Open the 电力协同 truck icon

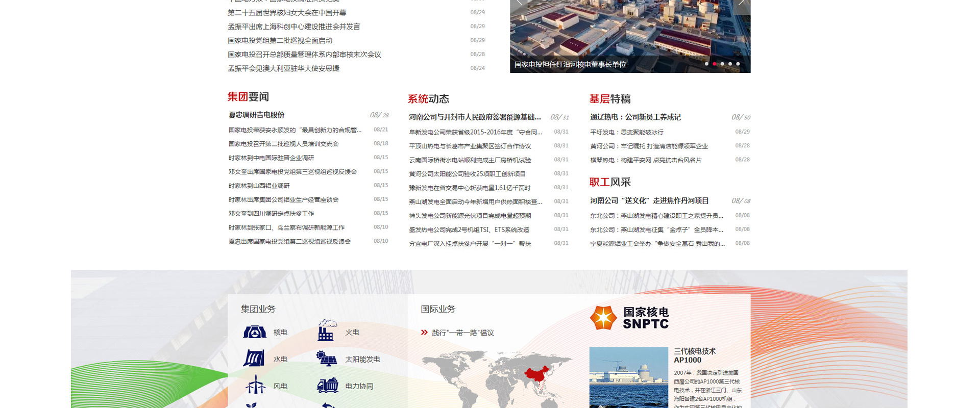(328, 386)
